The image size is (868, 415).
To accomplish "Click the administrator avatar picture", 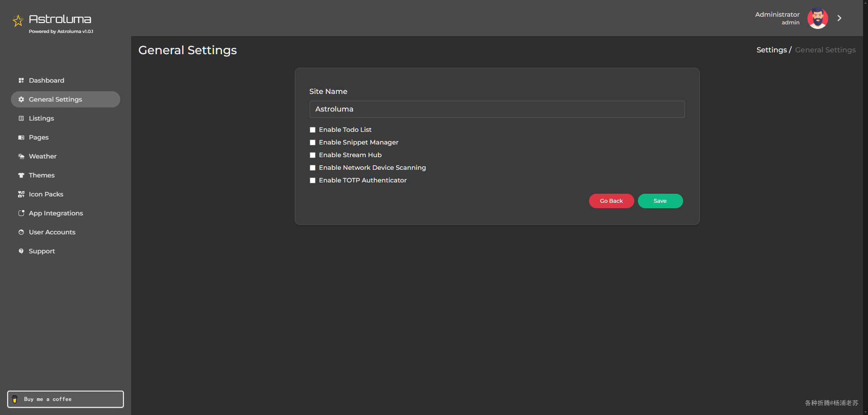I will [x=818, y=18].
